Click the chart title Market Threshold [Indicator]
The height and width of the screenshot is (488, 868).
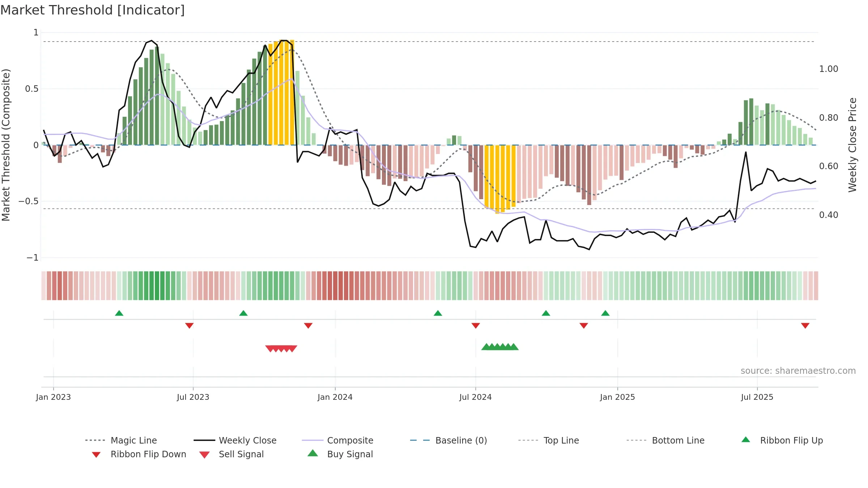(93, 10)
